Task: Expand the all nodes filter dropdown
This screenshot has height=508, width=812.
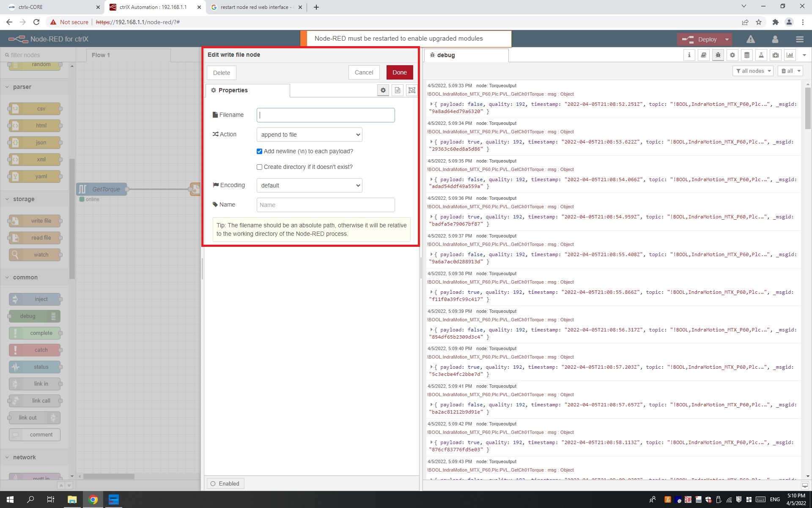Action: 752,71
